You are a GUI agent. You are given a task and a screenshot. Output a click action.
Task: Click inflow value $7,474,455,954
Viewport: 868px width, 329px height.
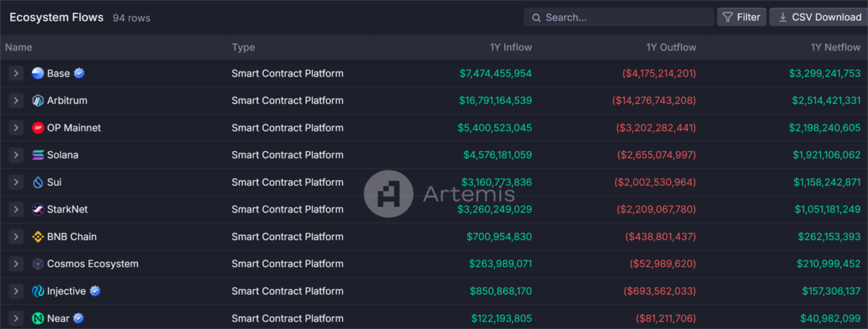[495, 73]
